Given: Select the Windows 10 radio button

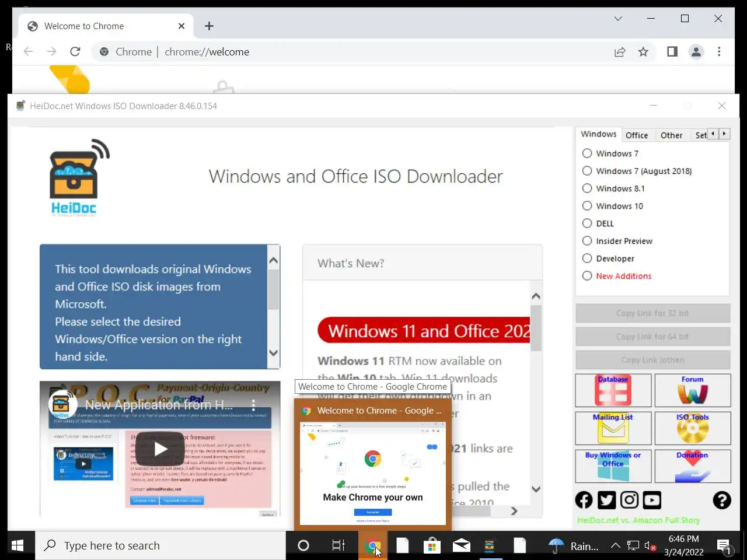Looking at the screenshot, I should pos(587,206).
